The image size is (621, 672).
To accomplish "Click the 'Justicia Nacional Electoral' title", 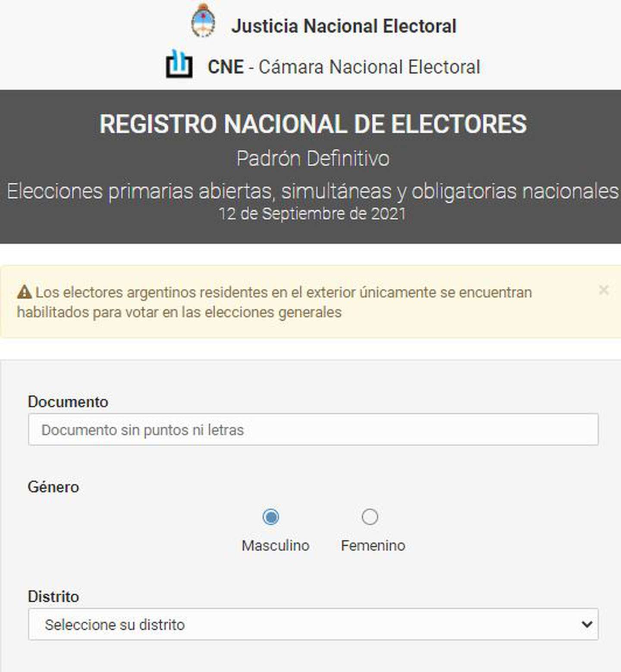I will tap(344, 26).
